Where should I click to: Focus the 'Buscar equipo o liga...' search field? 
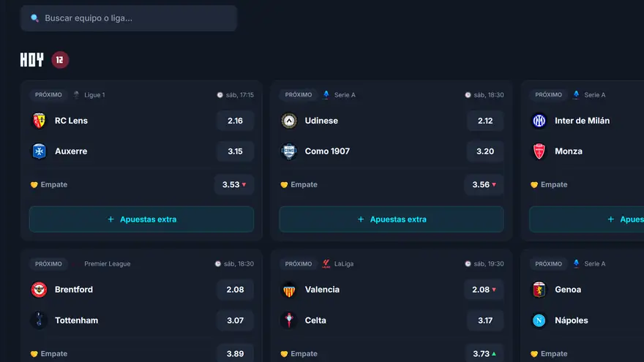coord(129,18)
